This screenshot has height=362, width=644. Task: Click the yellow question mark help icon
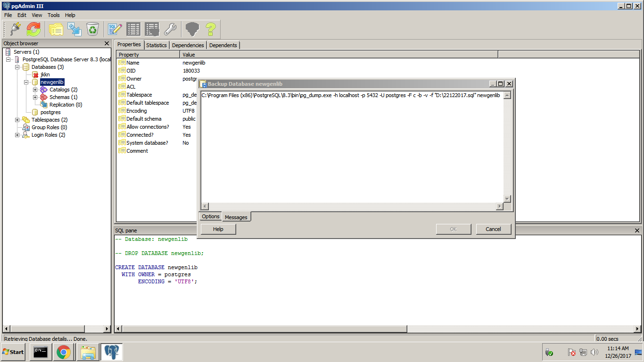(210, 29)
